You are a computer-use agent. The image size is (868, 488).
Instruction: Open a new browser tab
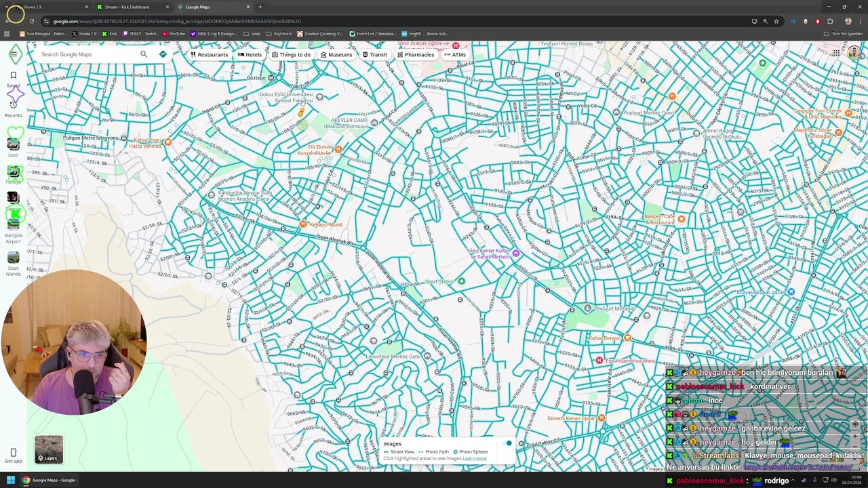(260, 7)
